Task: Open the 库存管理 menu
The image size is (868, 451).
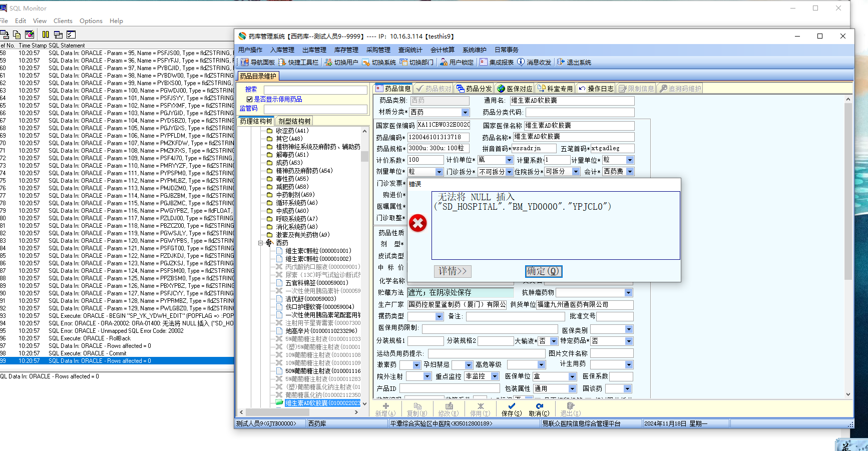Action: 346,50
